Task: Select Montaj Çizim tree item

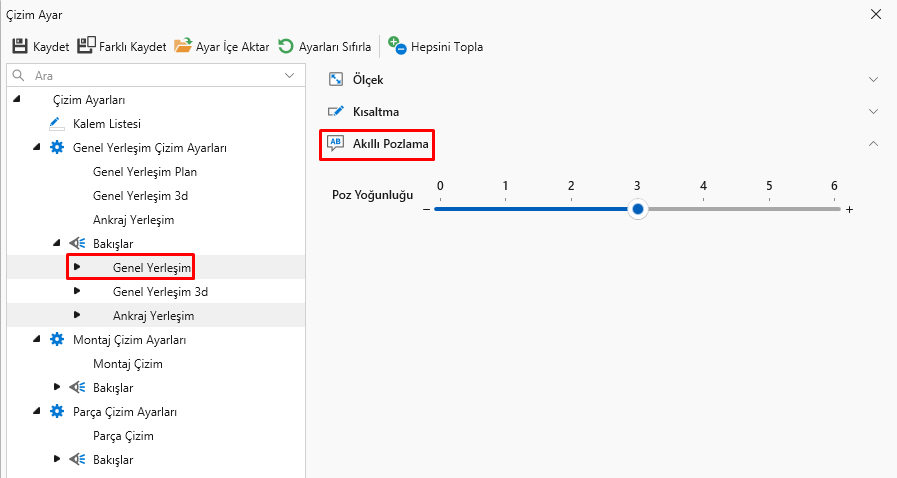Action: click(x=127, y=364)
